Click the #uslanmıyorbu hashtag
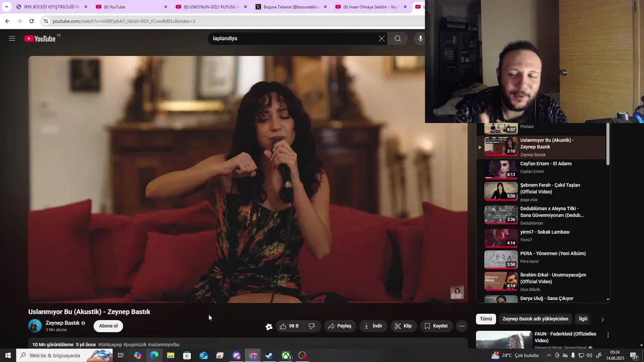Image resolution: width=644 pixels, height=362 pixels. [164, 345]
